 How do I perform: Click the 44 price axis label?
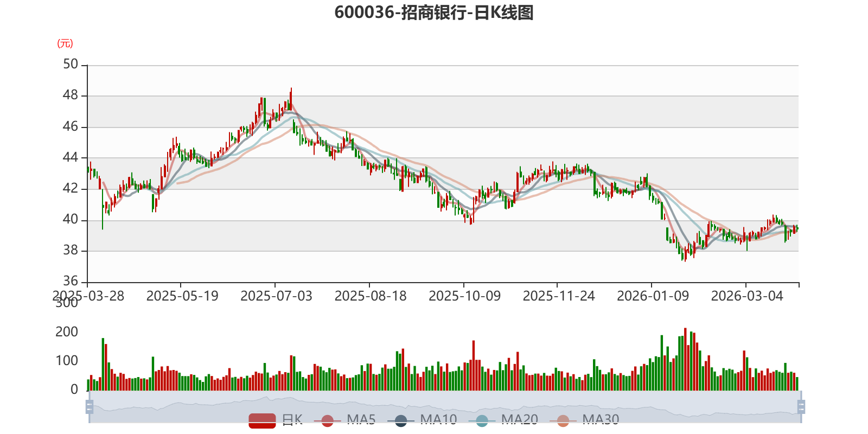(x=71, y=158)
